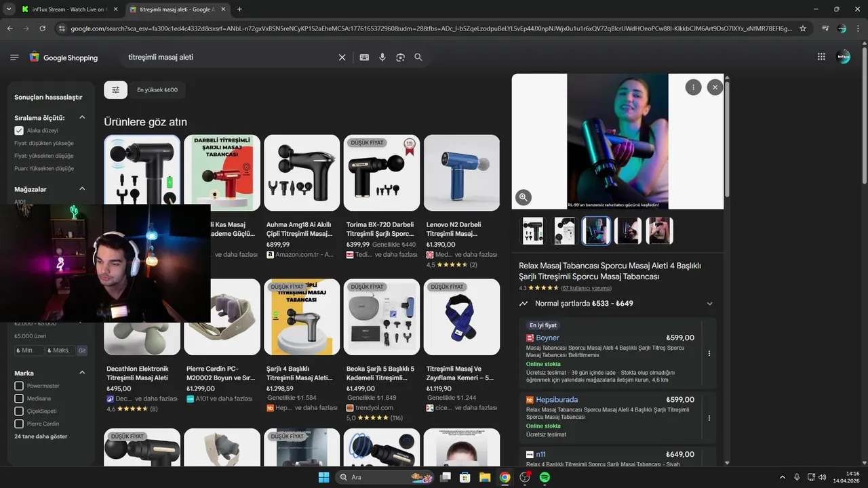Open Chrome media control icon
868x488 pixels.
(825, 28)
